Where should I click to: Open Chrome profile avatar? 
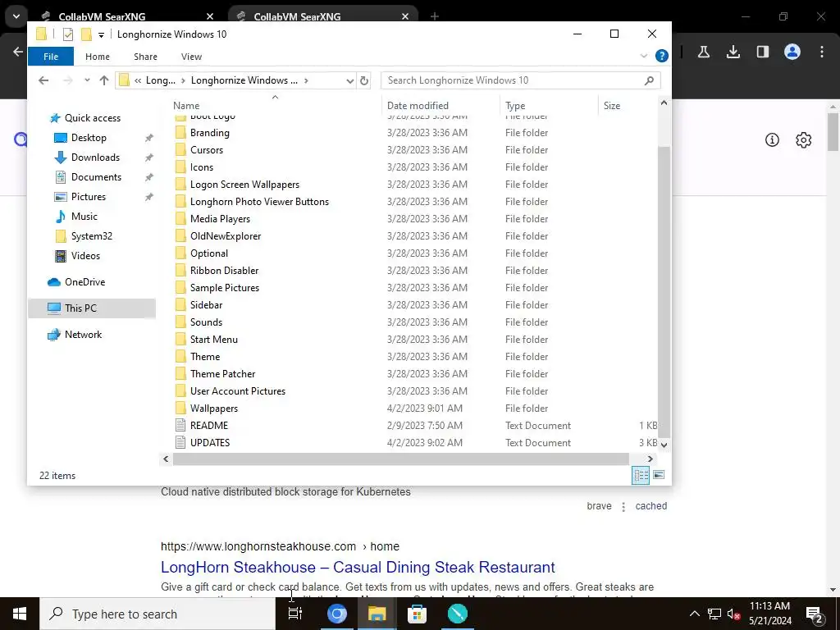click(x=792, y=52)
